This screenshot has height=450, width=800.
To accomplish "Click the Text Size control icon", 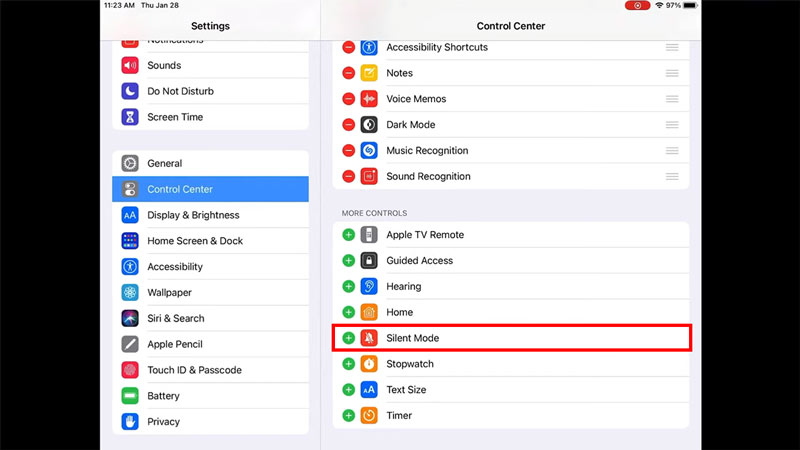I will tap(369, 390).
